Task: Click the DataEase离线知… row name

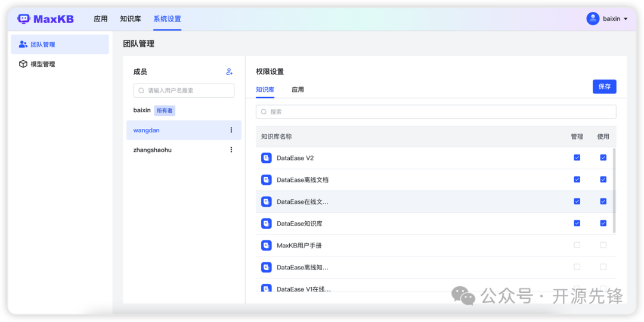Action: click(x=303, y=267)
